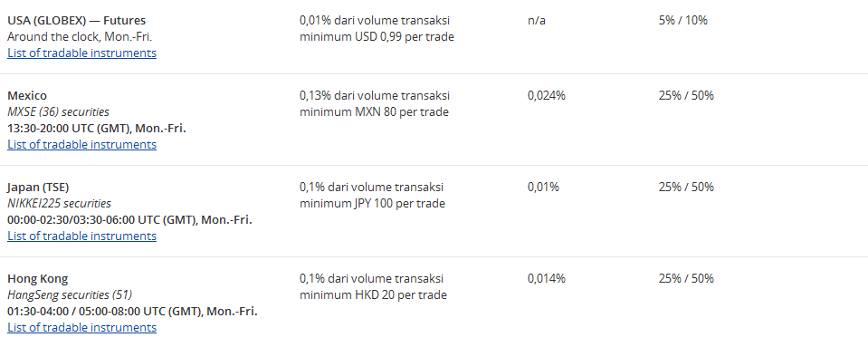Open the Japan TSE tradable instruments list

82,236
